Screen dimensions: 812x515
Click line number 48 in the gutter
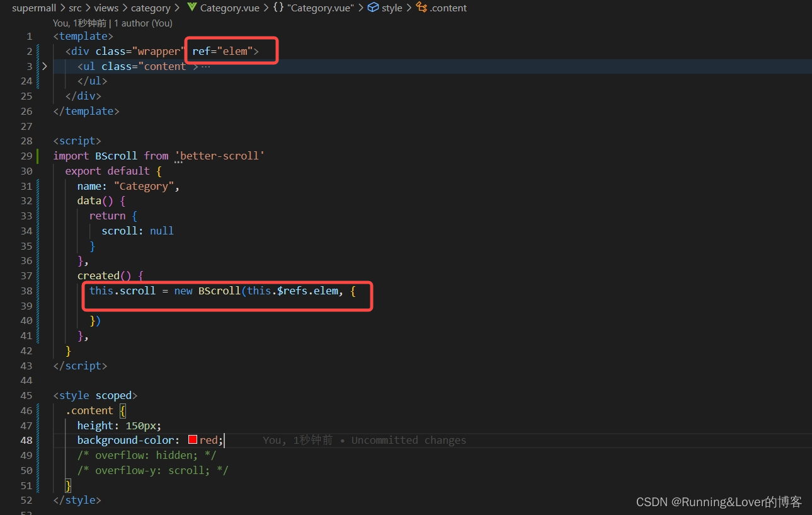[x=26, y=440]
